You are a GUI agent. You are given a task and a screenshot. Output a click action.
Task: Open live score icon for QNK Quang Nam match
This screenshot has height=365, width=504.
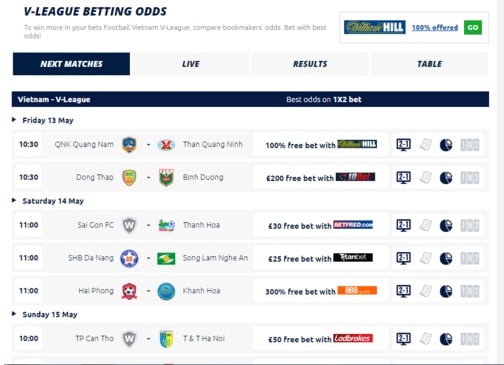point(403,145)
